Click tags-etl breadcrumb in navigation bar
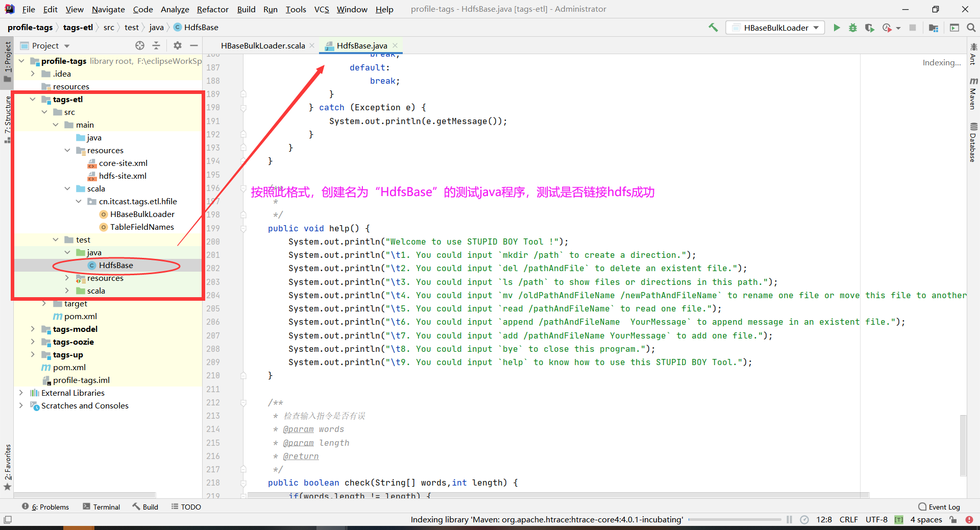This screenshot has width=980, height=530. click(78, 28)
